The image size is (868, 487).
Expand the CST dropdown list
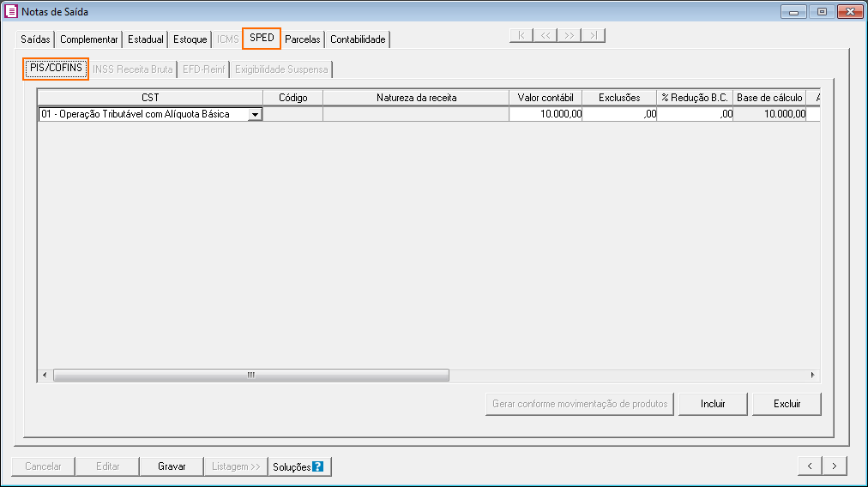255,114
